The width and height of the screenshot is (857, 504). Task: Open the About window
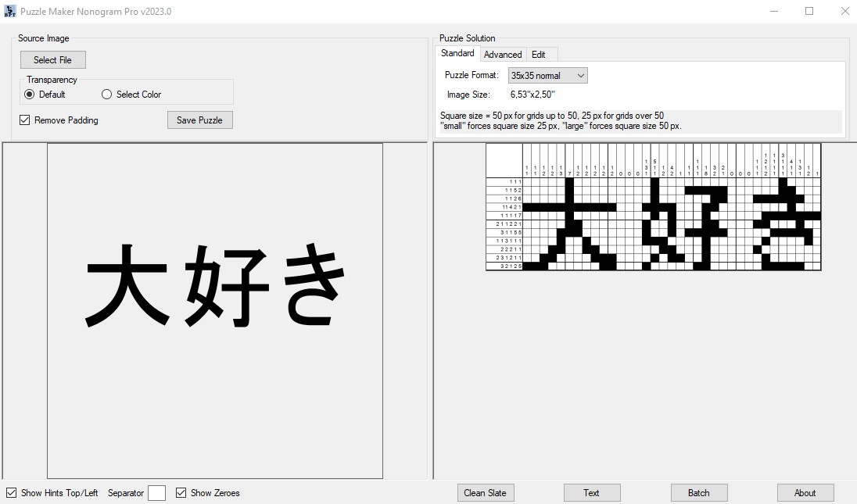click(x=805, y=492)
